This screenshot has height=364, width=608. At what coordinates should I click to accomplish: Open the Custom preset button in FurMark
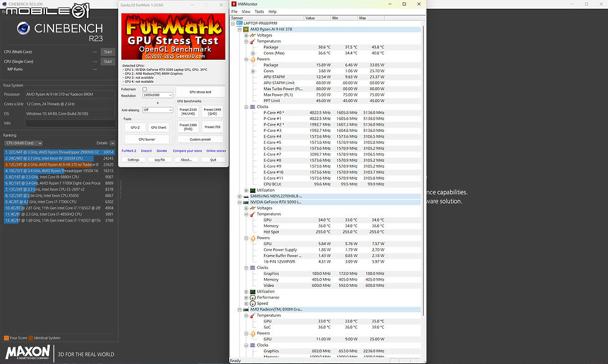point(200,139)
